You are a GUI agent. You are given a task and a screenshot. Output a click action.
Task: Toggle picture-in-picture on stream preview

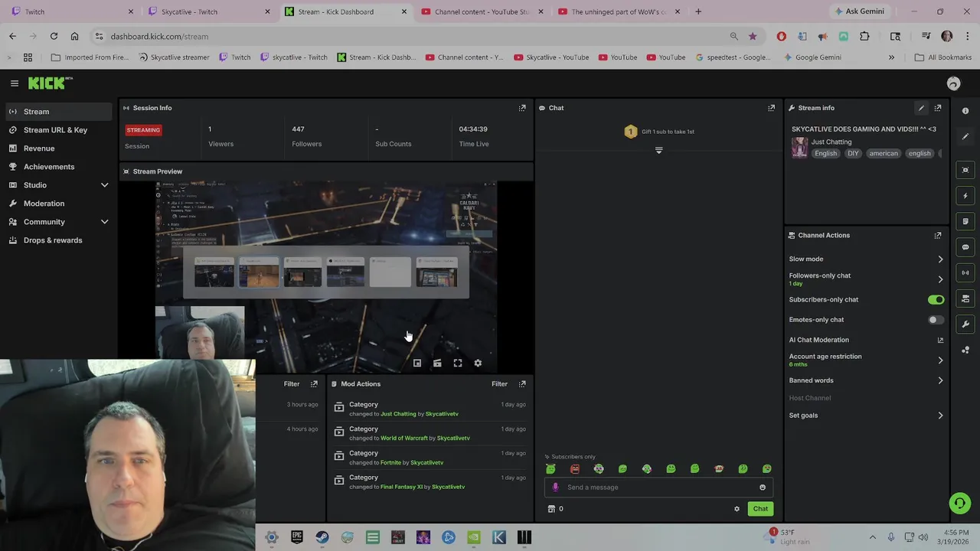pos(417,364)
